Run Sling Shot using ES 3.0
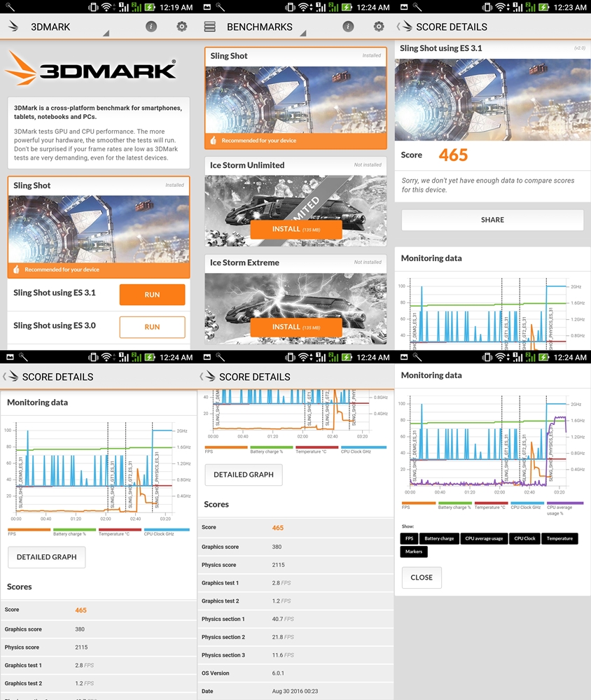 pyautogui.click(x=152, y=327)
